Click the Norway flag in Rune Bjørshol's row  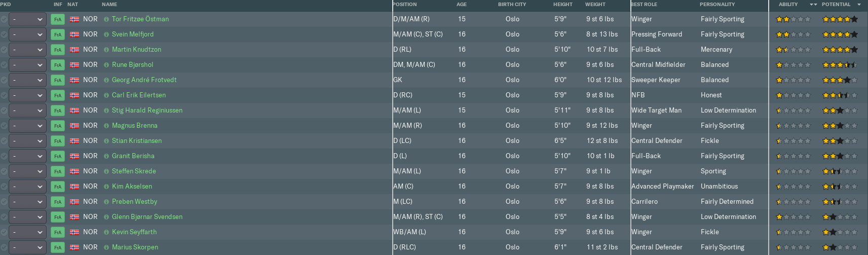click(74, 65)
